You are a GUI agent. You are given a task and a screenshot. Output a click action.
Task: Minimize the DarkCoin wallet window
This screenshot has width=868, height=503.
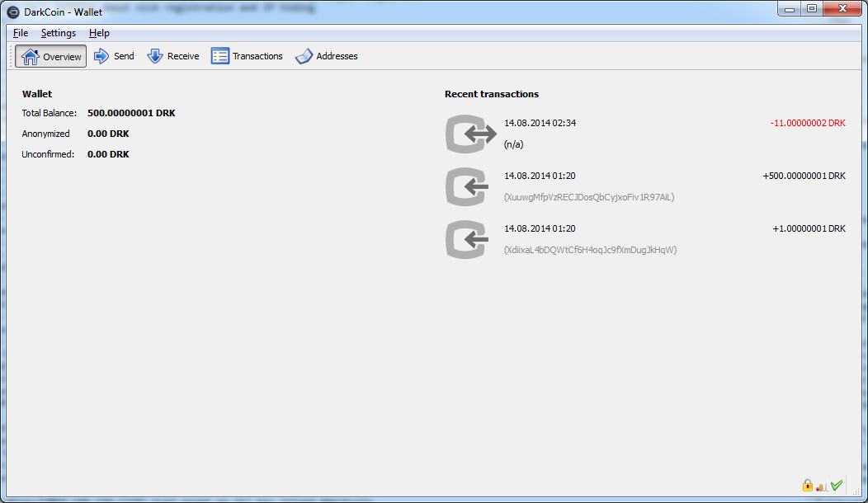790,9
